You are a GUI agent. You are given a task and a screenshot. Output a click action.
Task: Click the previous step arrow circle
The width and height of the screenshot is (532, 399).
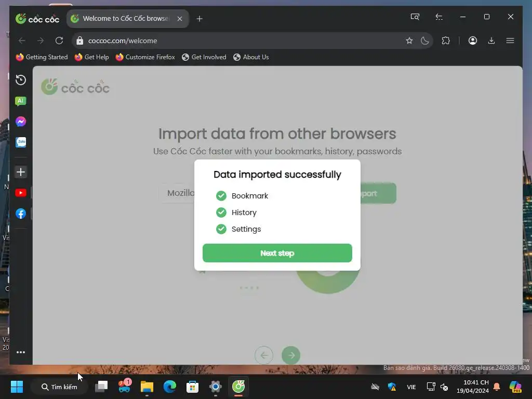(264, 355)
